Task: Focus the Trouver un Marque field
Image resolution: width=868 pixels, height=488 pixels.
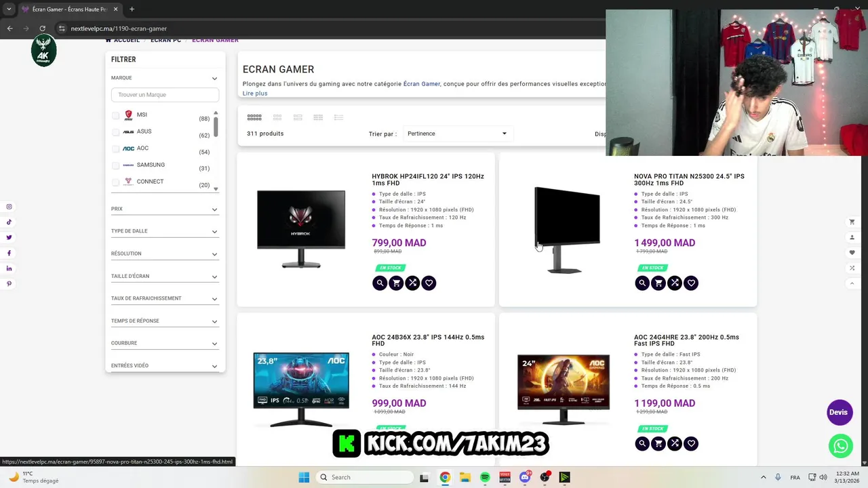Action: pos(165,95)
